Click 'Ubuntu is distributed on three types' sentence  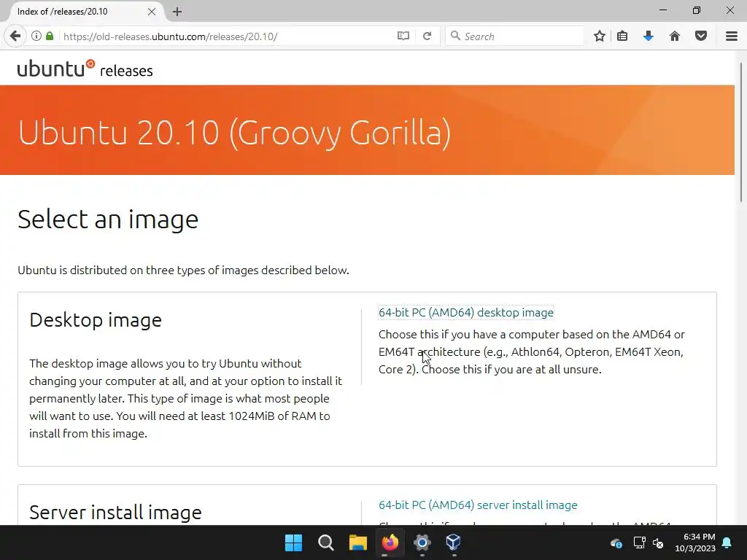183,270
